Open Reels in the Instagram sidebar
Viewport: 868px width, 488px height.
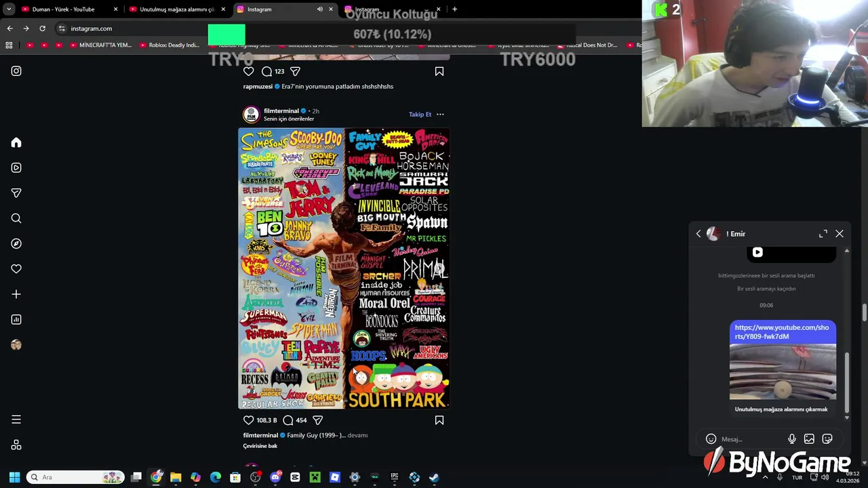[x=16, y=167]
